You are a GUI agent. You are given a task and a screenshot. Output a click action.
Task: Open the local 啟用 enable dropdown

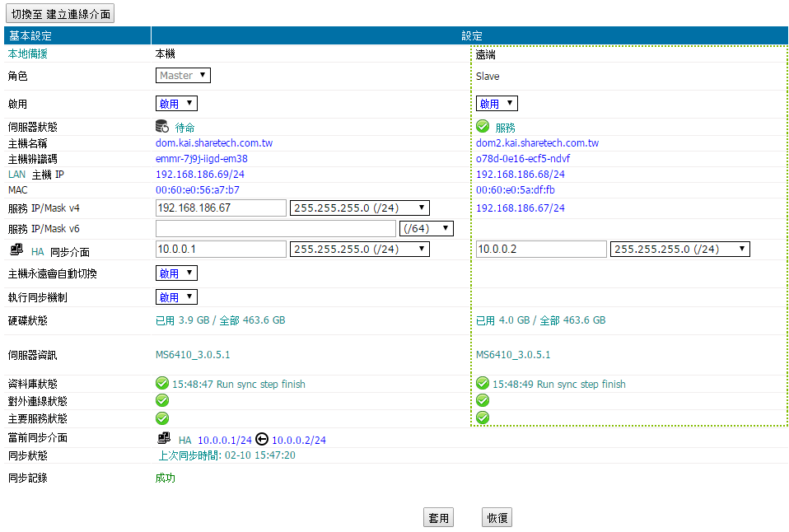(176, 104)
